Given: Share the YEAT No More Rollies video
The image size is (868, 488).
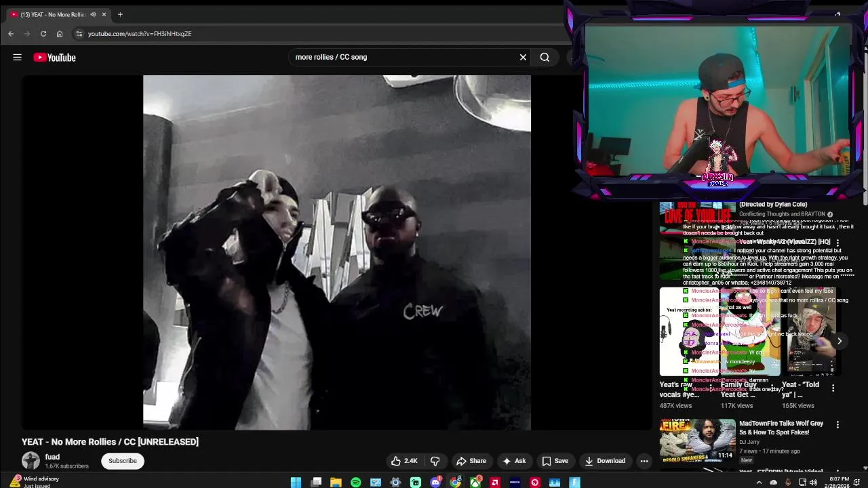Looking at the screenshot, I should point(471,461).
